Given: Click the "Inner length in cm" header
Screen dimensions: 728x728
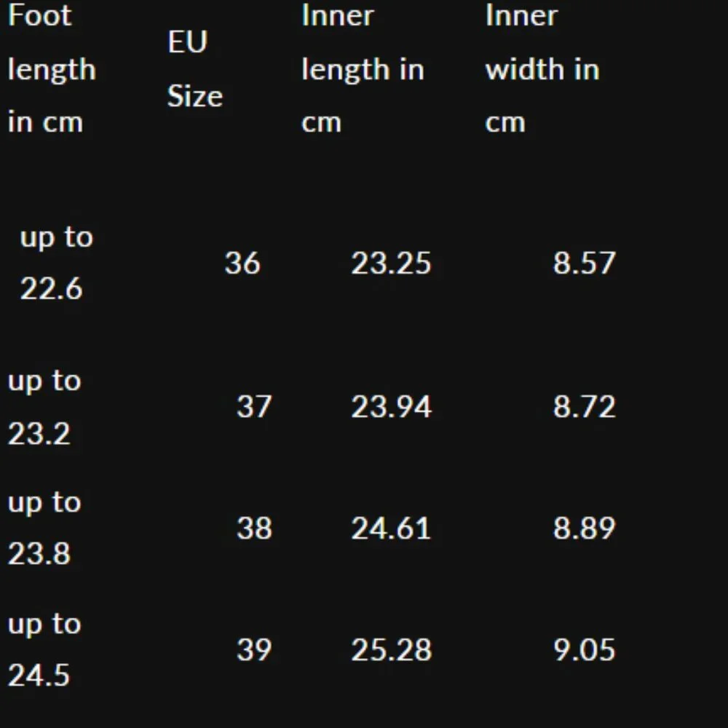Looking at the screenshot, I should (362, 69).
